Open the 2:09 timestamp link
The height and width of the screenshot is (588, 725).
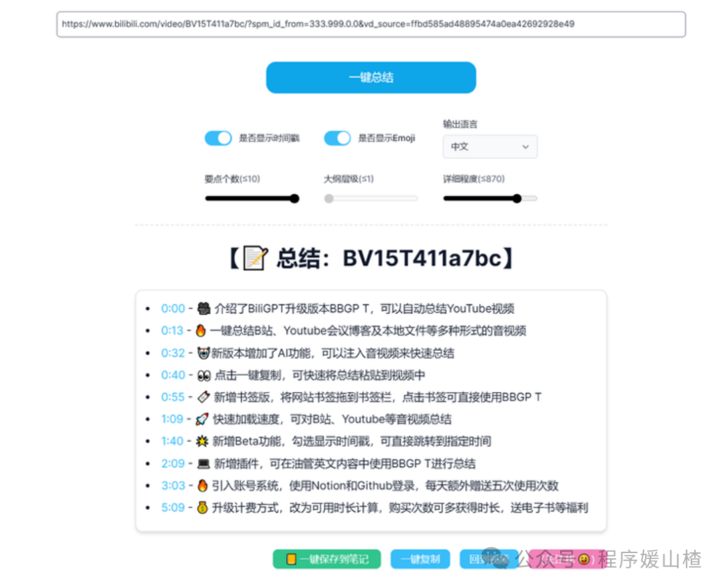(x=173, y=464)
